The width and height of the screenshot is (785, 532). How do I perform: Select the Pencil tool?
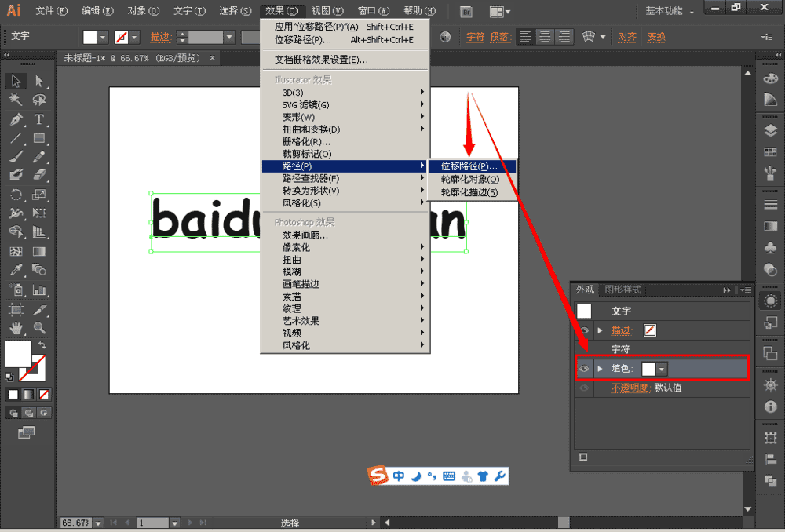[39, 157]
